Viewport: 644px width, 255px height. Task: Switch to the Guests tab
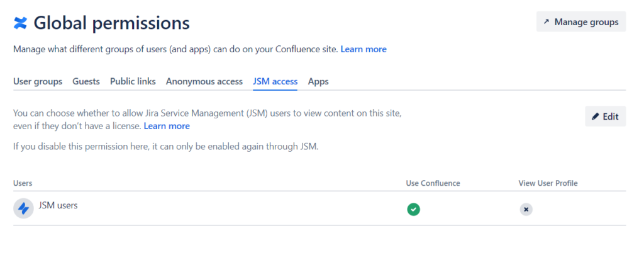pos(86,81)
